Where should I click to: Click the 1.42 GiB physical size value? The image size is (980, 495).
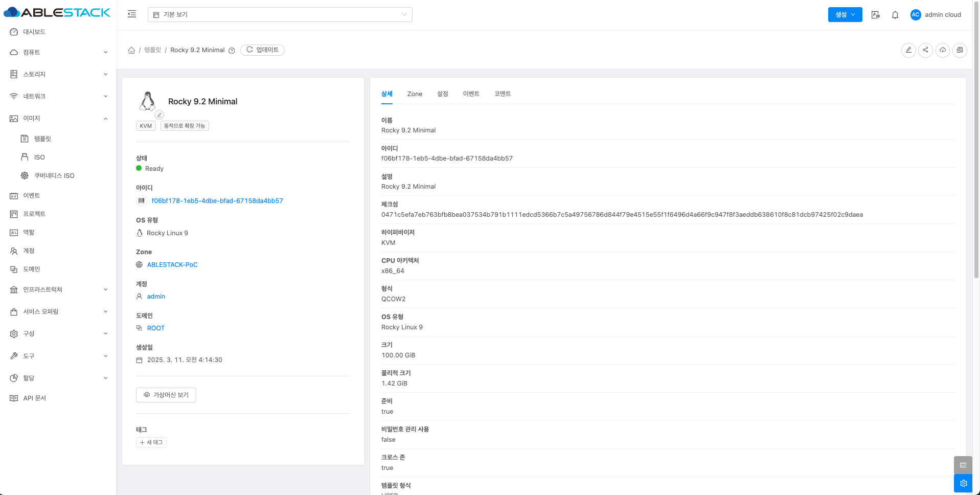point(394,384)
